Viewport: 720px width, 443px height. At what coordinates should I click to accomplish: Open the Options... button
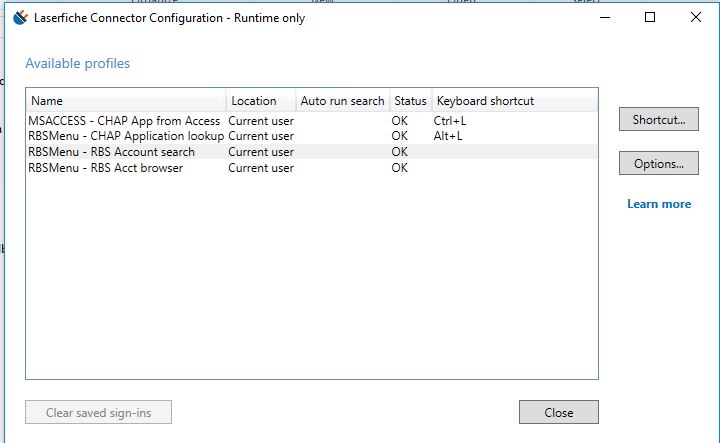click(658, 163)
